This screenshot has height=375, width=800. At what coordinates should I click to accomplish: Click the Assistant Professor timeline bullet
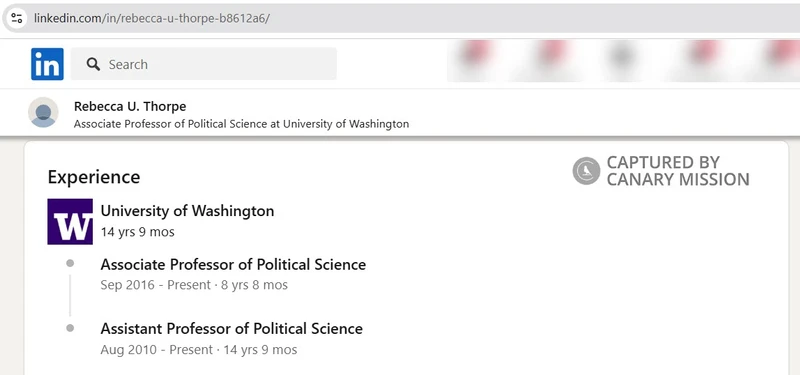coord(70,328)
